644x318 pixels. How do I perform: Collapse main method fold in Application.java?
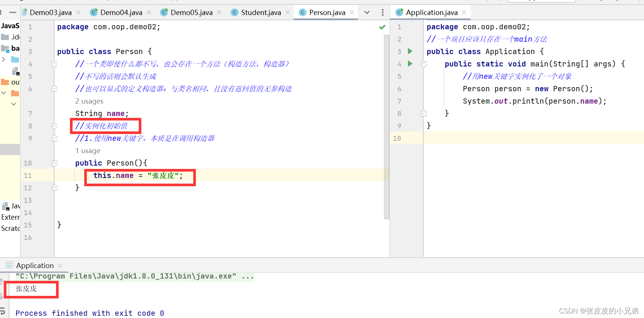click(424, 64)
